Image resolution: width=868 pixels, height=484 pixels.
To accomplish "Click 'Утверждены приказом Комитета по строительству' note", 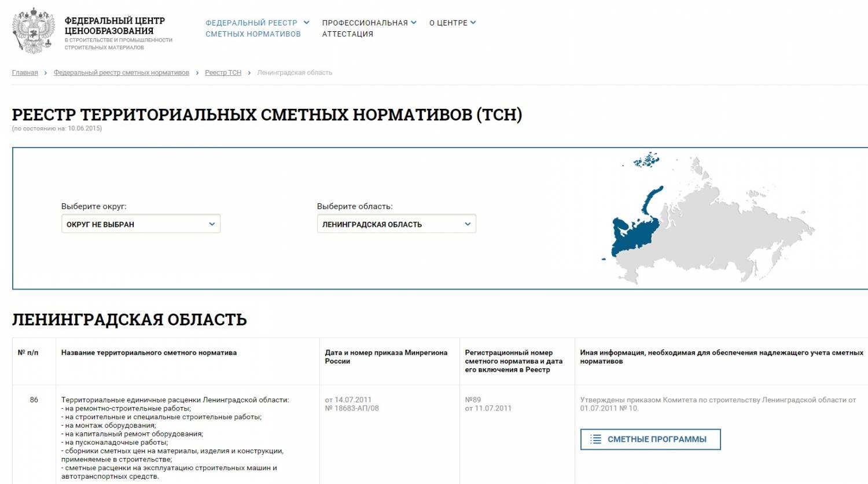I will (x=718, y=404).
